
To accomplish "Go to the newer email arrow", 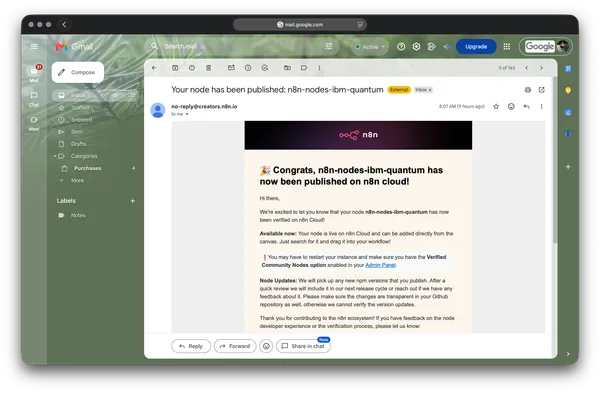I will 527,68.
